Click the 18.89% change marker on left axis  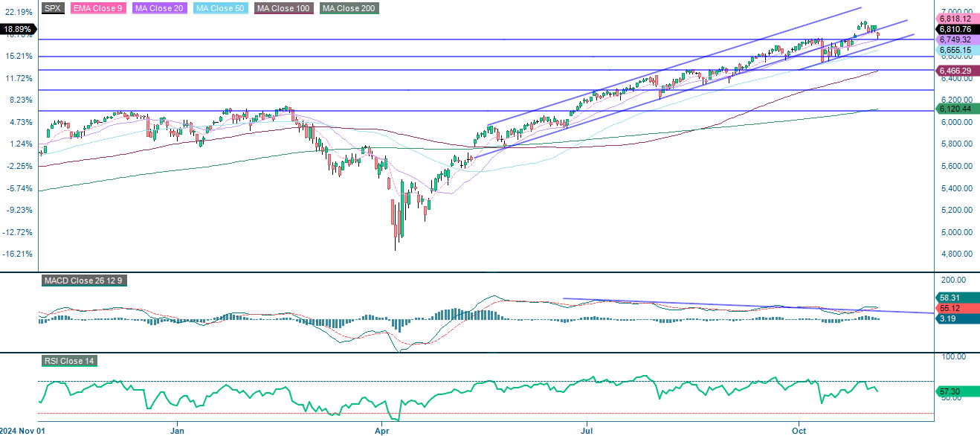point(18,30)
